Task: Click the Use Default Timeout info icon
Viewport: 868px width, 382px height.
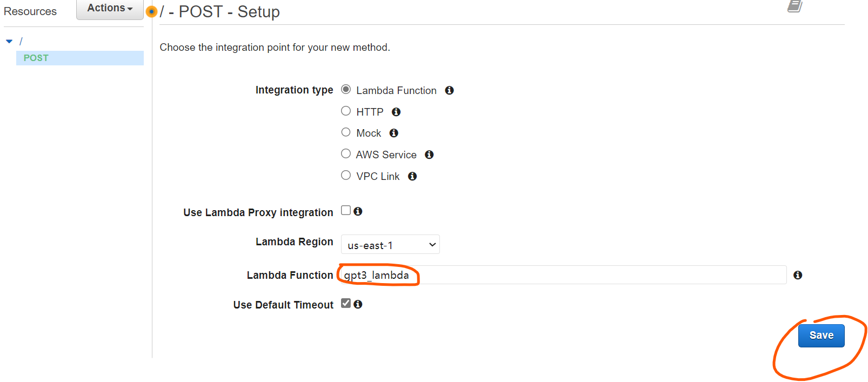Action: tap(358, 304)
